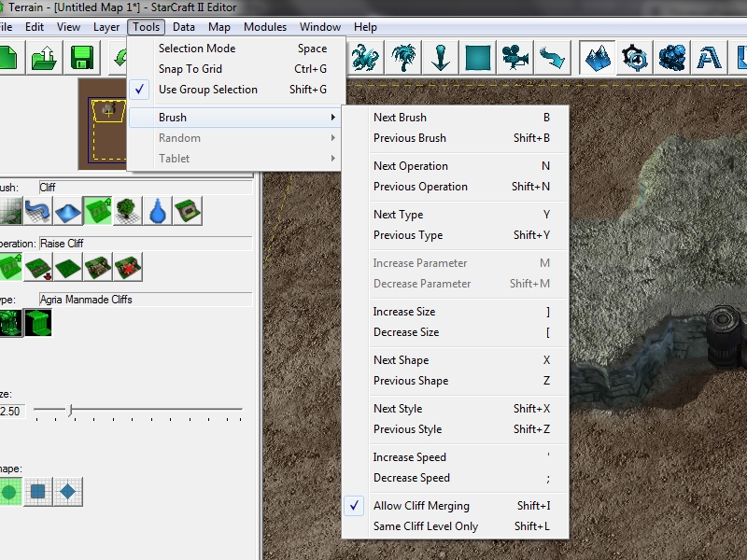Open the Layer menu
The width and height of the screenshot is (747, 560).
[106, 27]
